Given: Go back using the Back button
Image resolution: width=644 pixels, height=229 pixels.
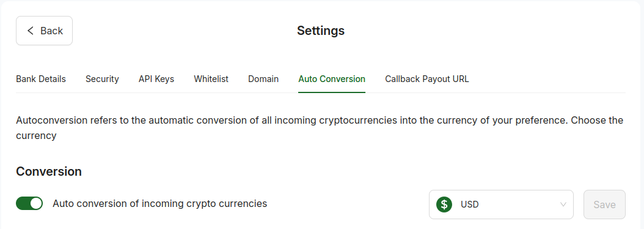Looking at the screenshot, I should click(x=45, y=31).
